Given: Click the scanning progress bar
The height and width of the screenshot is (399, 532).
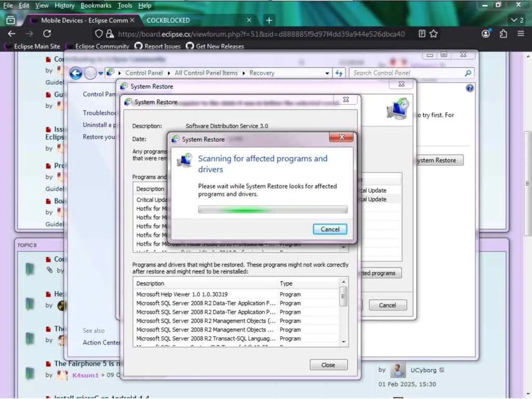Looking at the screenshot, I should click(273, 210).
